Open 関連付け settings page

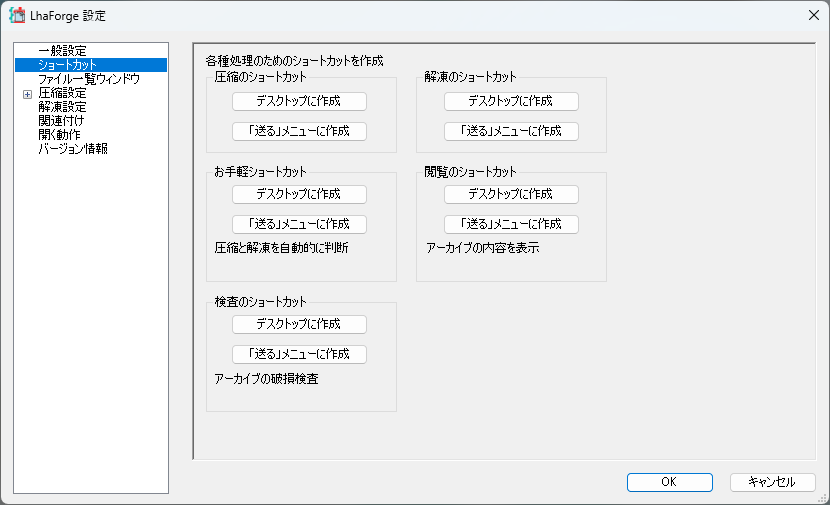coord(61,120)
